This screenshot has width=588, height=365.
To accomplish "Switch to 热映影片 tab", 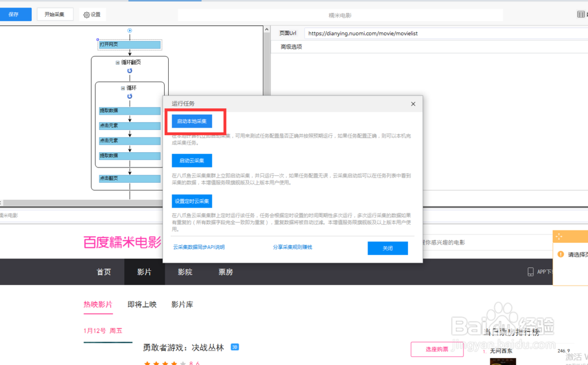I will coord(98,304).
